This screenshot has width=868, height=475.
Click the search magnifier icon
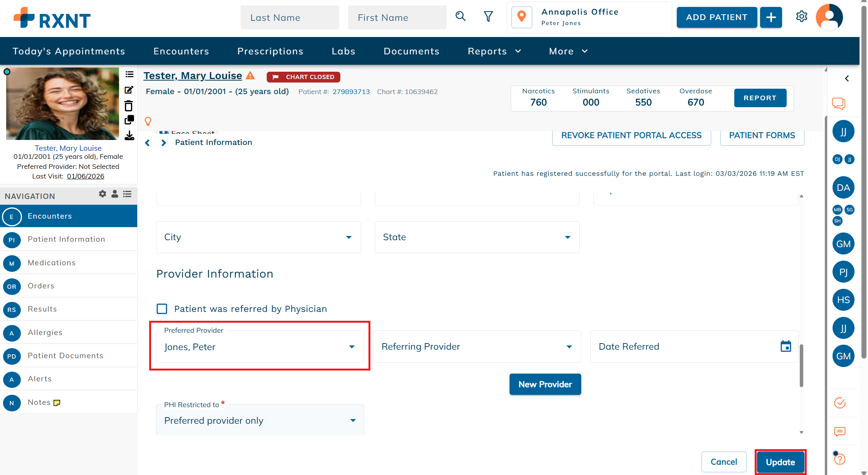click(460, 17)
